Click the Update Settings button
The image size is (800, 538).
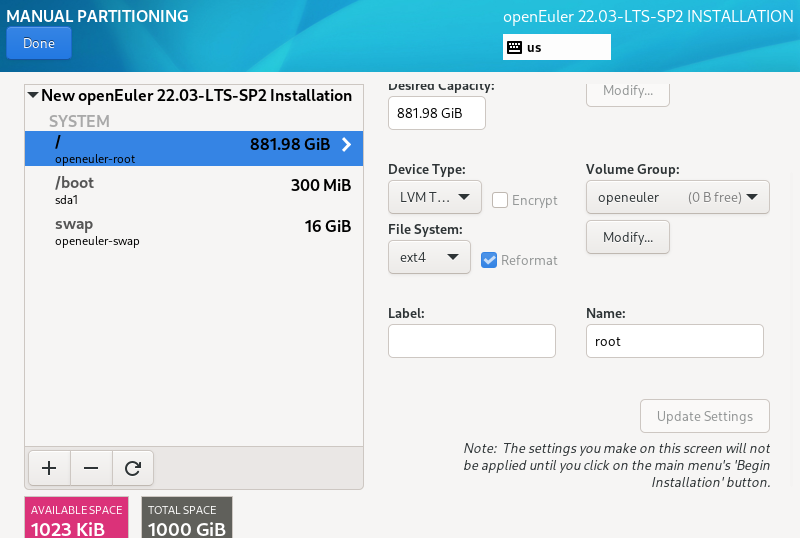tap(704, 416)
